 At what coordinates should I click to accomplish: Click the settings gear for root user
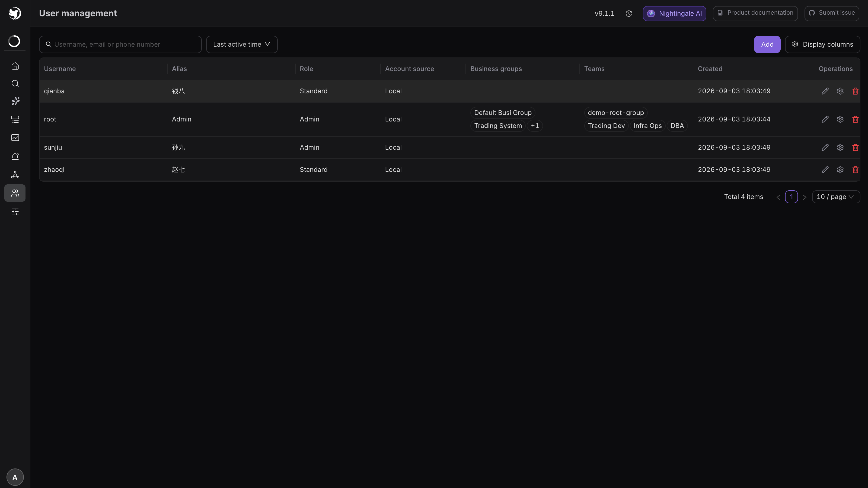tap(840, 120)
